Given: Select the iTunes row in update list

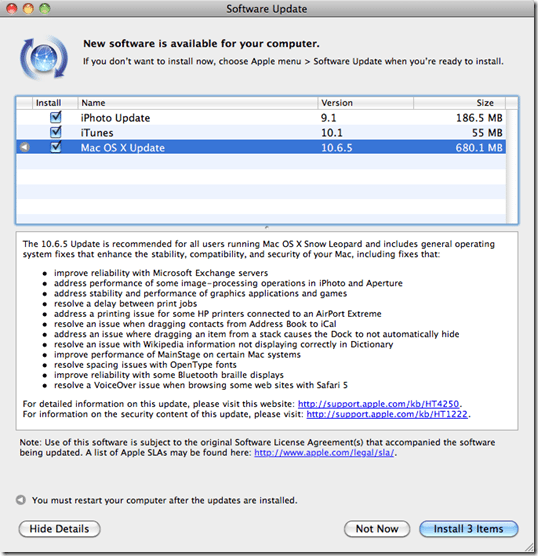Looking at the screenshot, I should click(261, 132).
